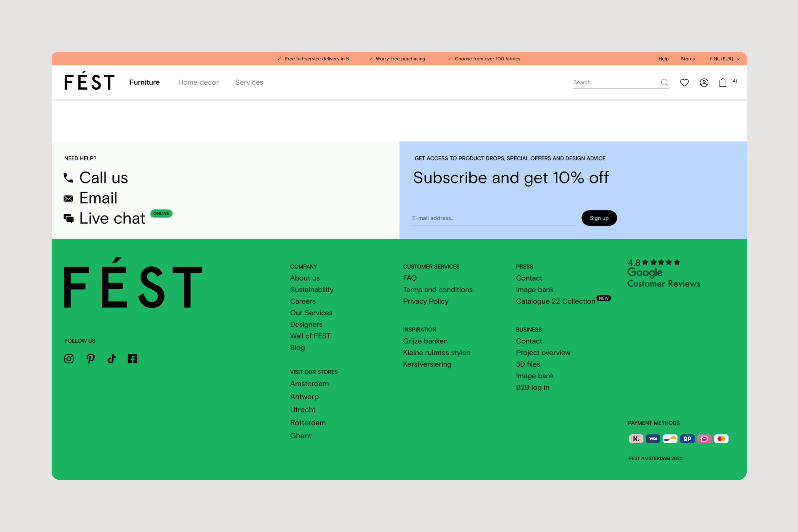Open Contact under Press
The width and height of the screenshot is (798, 532).
click(x=529, y=278)
